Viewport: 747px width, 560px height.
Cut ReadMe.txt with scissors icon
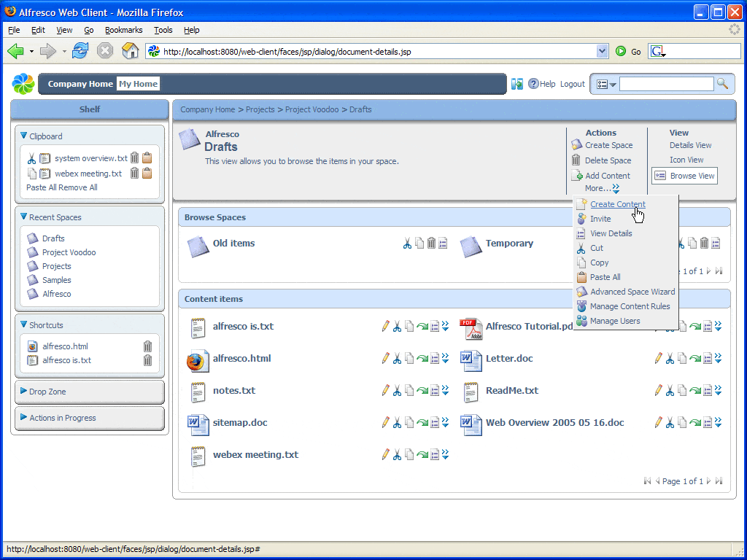(x=670, y=391)
